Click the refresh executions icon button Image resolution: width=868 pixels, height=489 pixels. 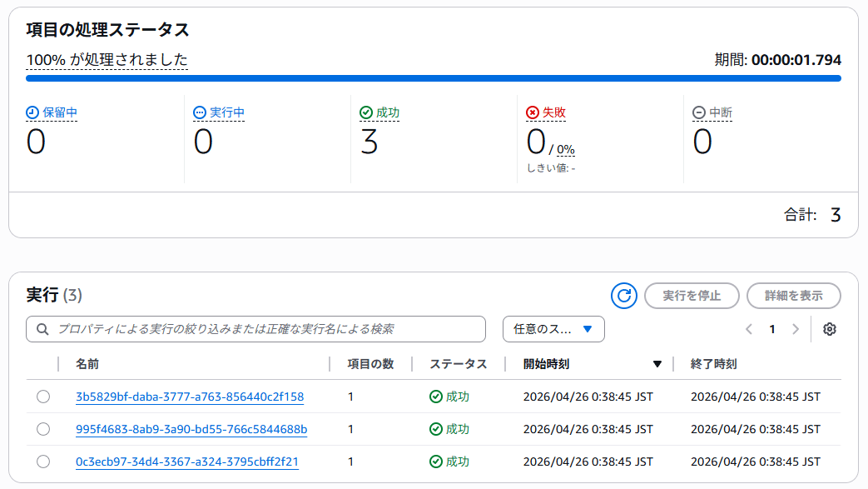point(623,296)
